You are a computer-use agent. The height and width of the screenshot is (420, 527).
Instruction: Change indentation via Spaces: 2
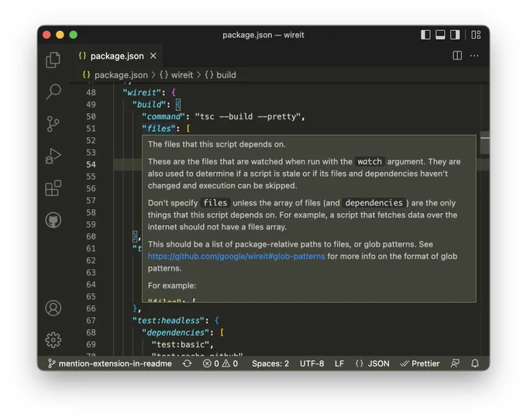click(x=270, y=363)
